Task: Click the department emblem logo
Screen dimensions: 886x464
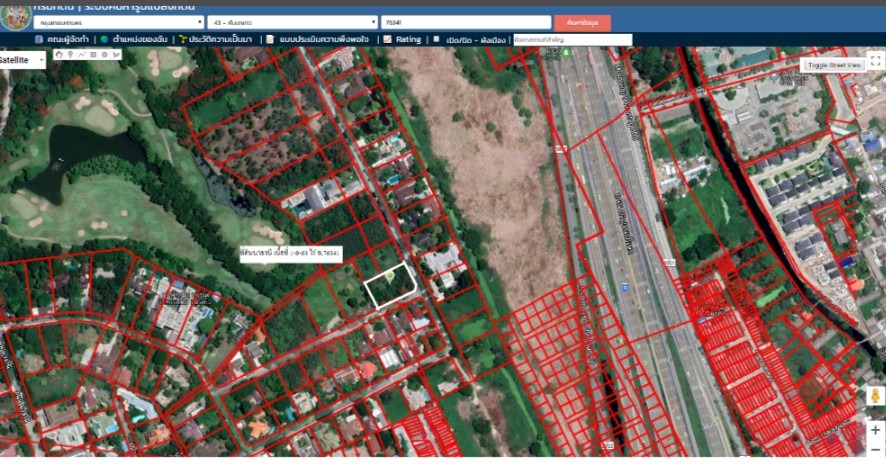Action: click(14, 14)
